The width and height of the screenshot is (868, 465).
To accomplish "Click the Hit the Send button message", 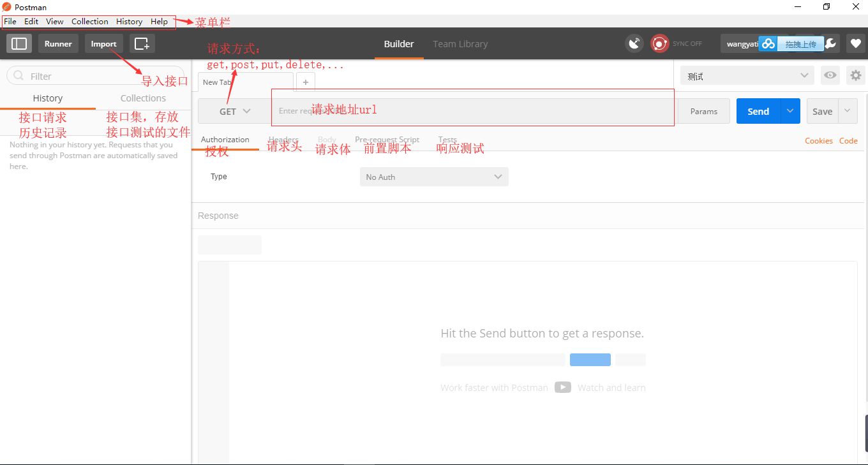I will [542, 333].
